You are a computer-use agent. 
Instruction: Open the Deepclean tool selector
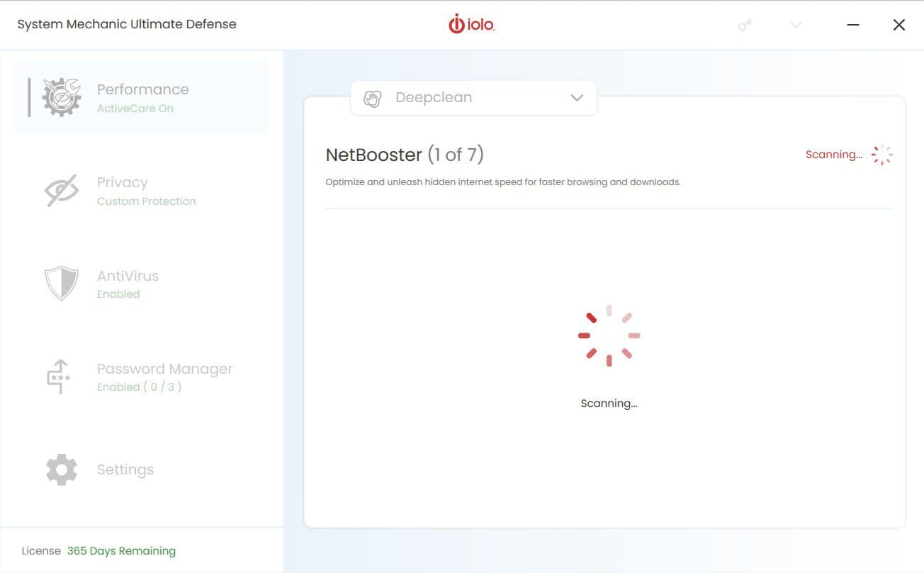coord(473,98)
